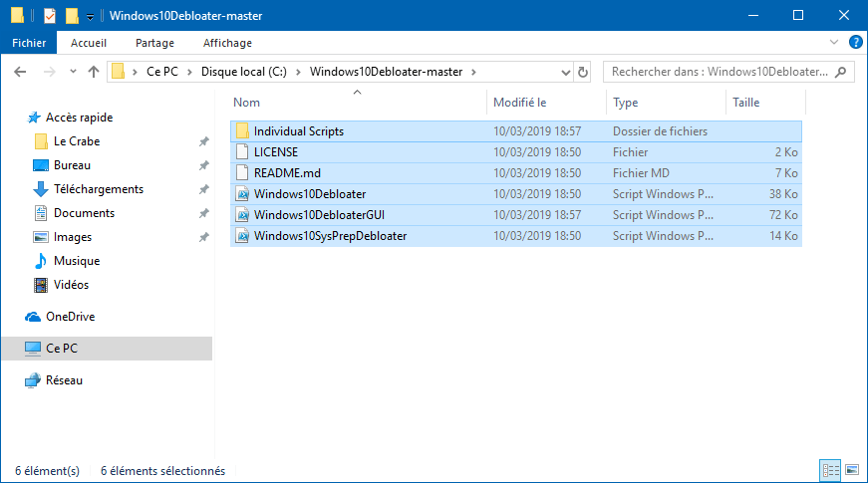Click the Rechercher dans search field
This screenshot has height=483, width=868.
[720, 72]
